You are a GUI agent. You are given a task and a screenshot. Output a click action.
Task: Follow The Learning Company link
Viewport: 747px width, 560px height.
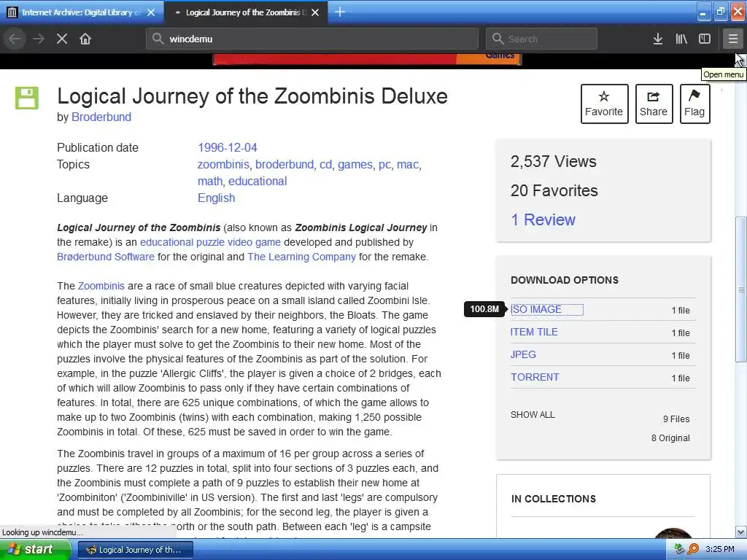[301, 257]
